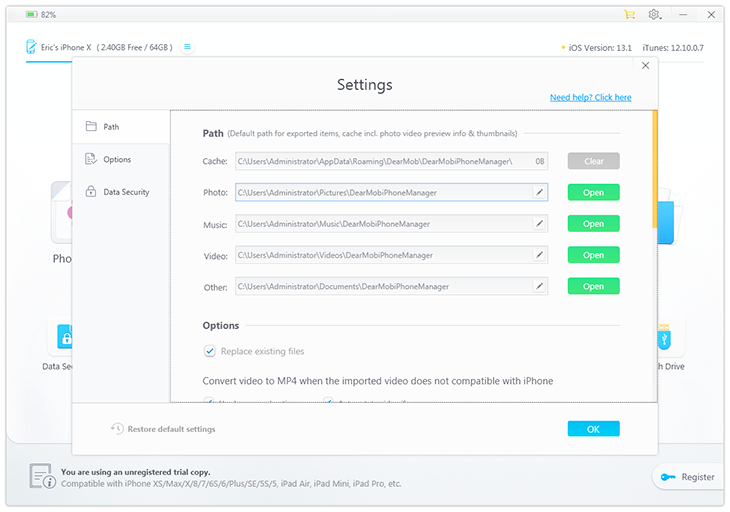This screenshot has width=730, height=512.
Task: Click the pencil icon for Photo path
Action: click(539, 192)
